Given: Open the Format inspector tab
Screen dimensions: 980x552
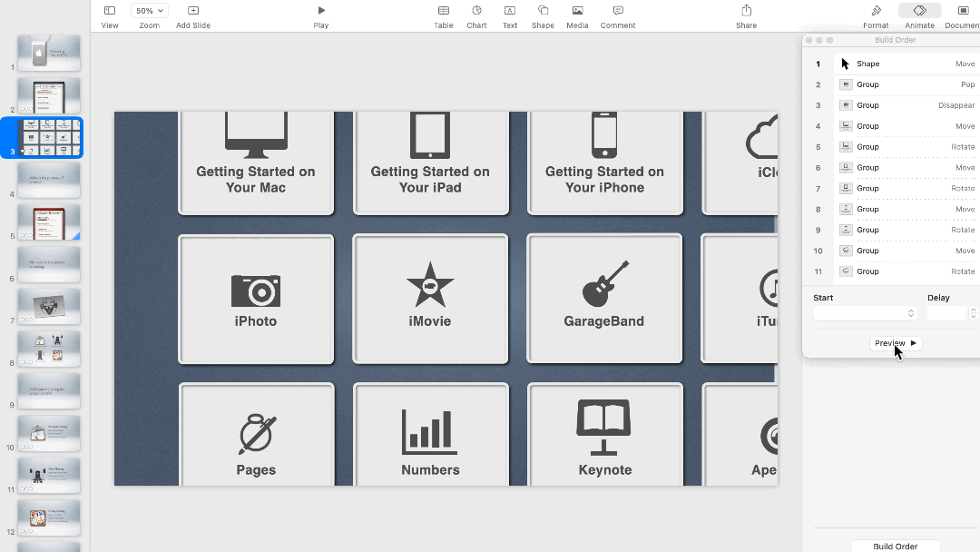Looking at the screenshot, I should point(876,11).
